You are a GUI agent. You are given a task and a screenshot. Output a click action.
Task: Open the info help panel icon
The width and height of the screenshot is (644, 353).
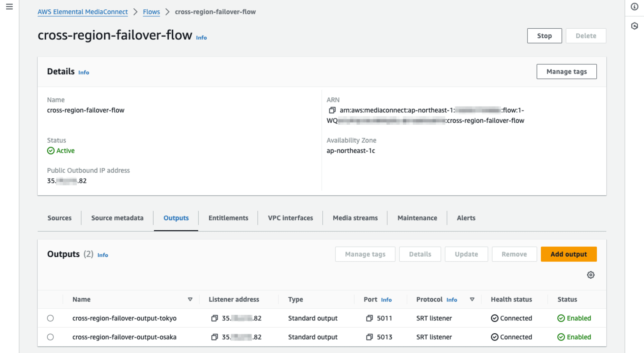(x=634, y=6)
